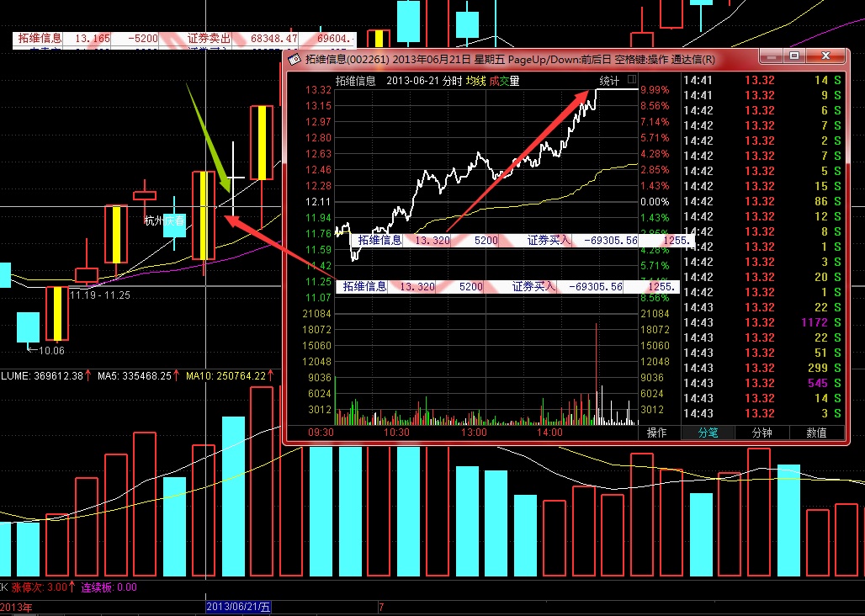This screenshot has height=616, width=865.
Task: Click the 成交量 legend label
Action: tap(504, 82)
